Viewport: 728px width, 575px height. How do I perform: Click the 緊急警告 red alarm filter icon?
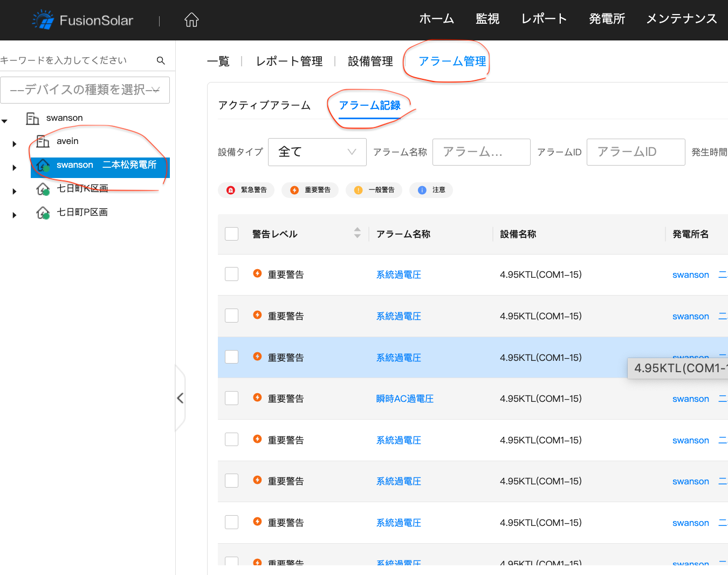click(x=231, y=190)
